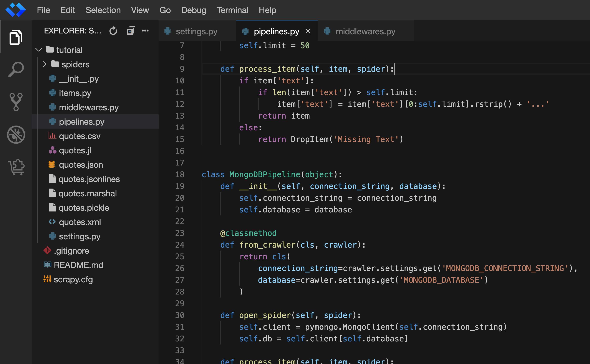Collapse all folders in Explorer
590x364 pixels.
131,31
